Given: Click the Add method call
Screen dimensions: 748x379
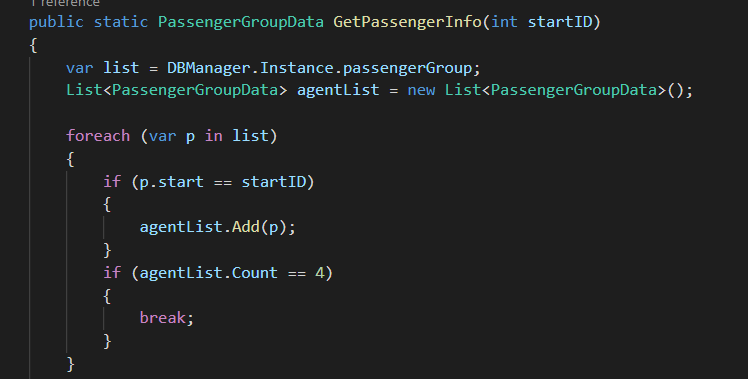Looking at the screenshot, I should pyautogui.click(x=246, y=227).
